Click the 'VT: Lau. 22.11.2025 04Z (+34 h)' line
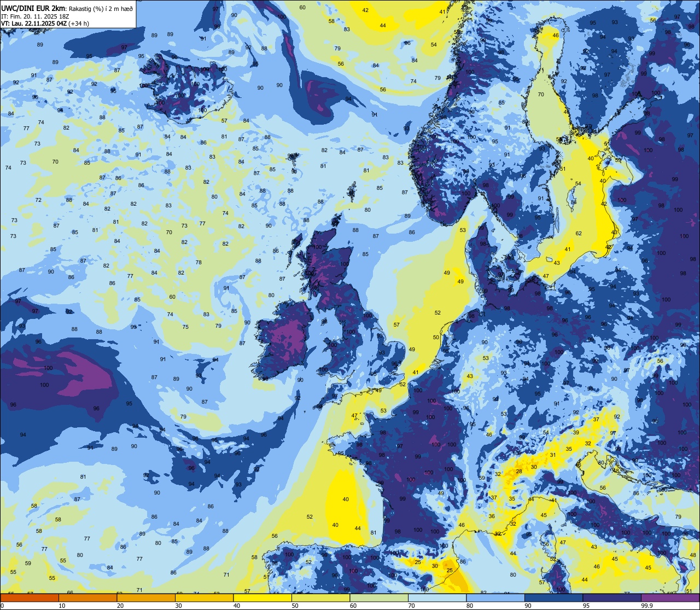700x610 pixels. point(45,24)
